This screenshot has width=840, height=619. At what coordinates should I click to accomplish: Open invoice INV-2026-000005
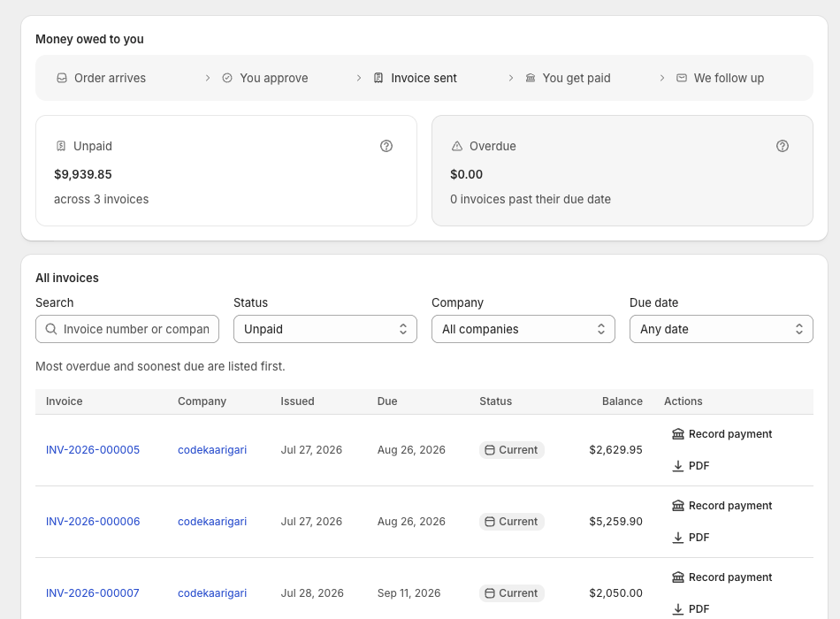tap(93, 450)
